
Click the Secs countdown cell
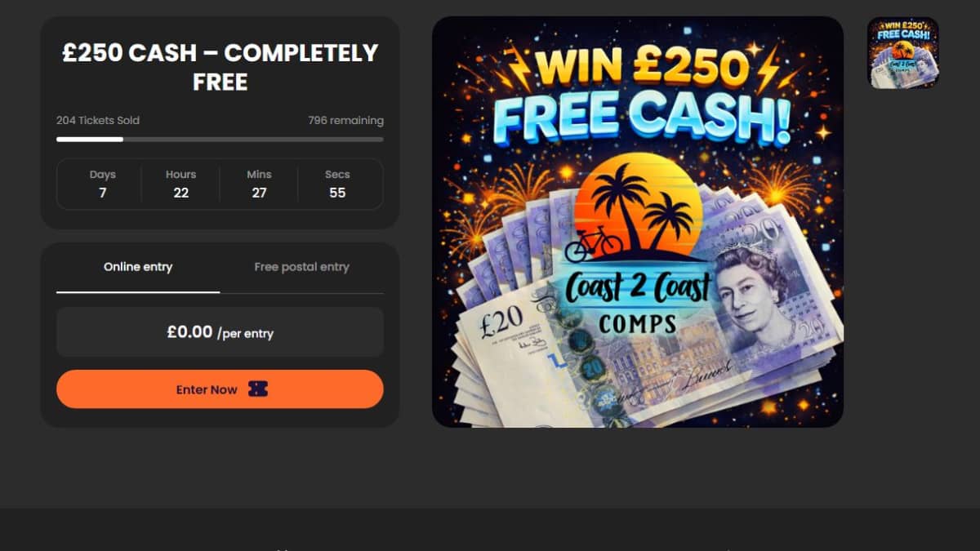337,184
